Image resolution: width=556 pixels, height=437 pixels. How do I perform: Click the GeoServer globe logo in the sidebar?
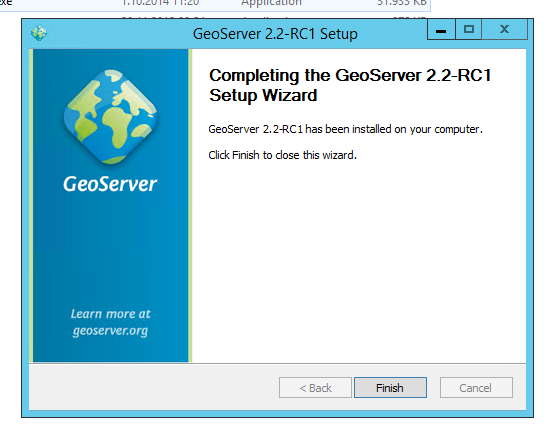click(111, 117)
